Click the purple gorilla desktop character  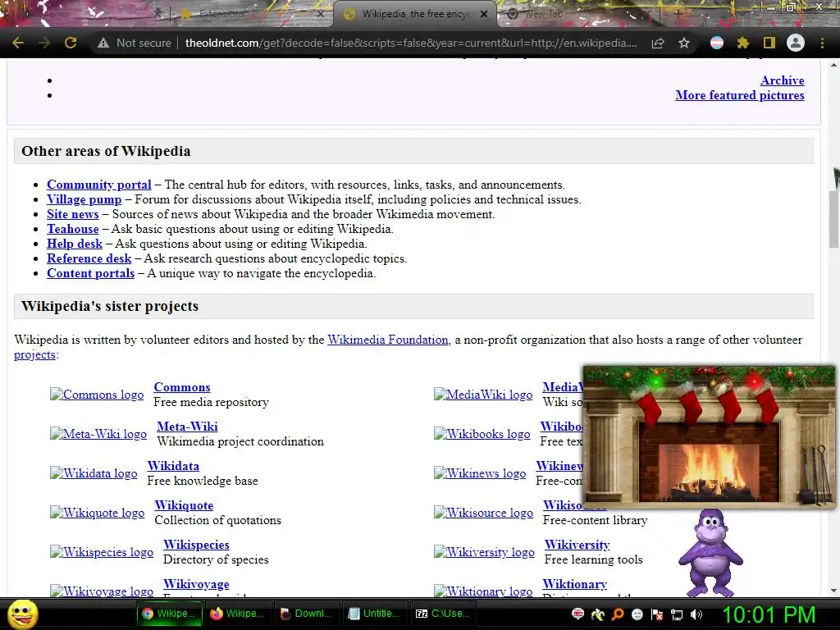click(710, 553)
